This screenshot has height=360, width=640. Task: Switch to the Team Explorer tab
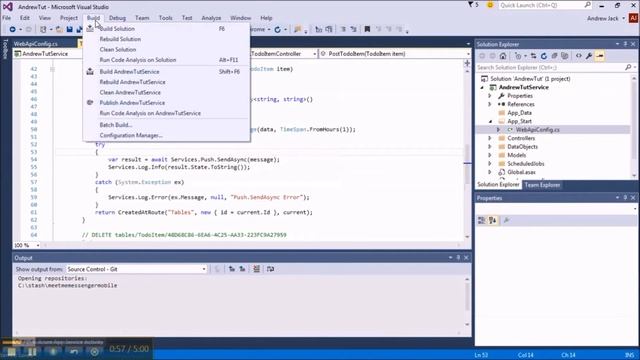coord(542,185)
